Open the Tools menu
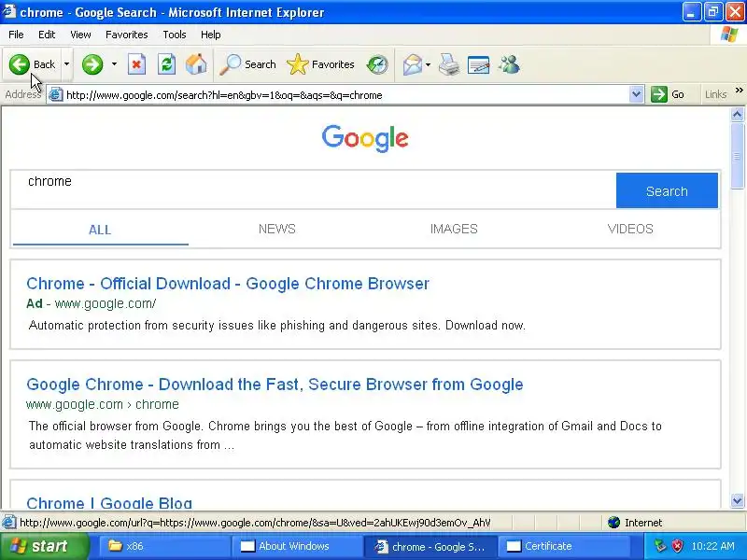Viewport: 747px width, 560px height. point(175,35)
